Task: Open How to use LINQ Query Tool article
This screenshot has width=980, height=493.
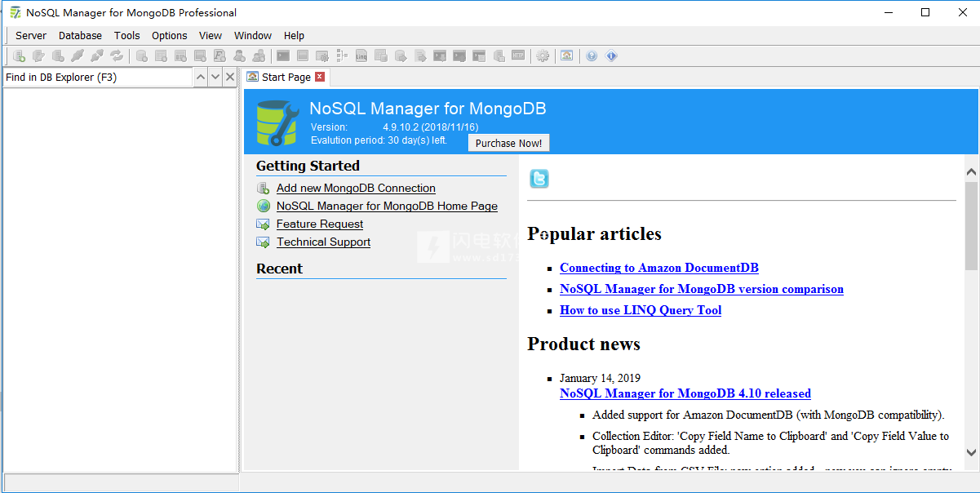Action: (x=641, y=310)
